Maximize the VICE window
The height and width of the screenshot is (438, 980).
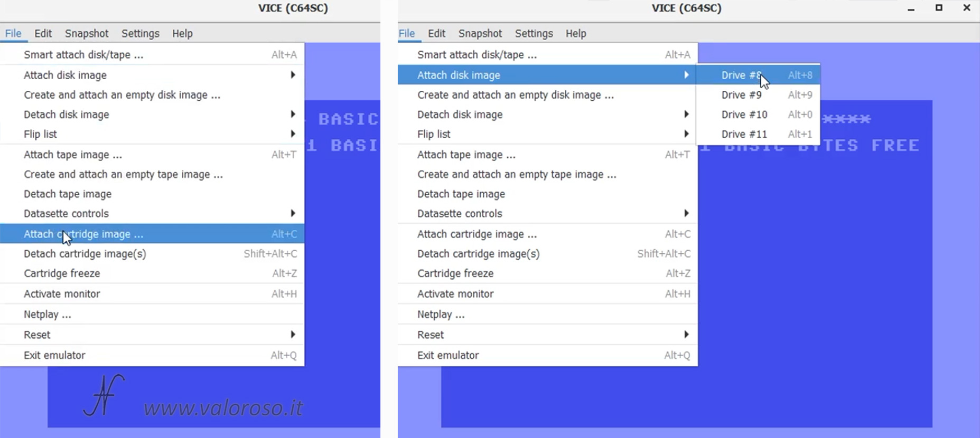click(939, 8)
